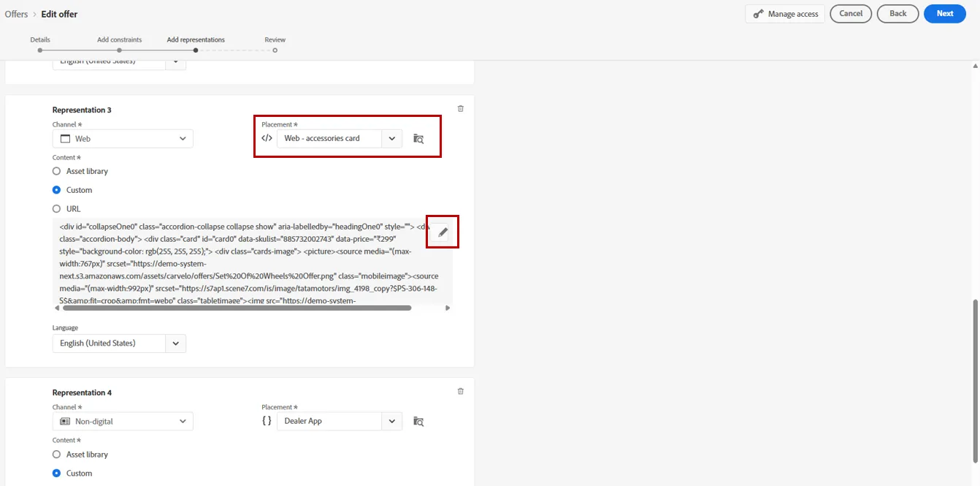This screenshot has height=486, width=980.
Task: Click the "Representation 4" heading
Action: (x=82, y=392)
